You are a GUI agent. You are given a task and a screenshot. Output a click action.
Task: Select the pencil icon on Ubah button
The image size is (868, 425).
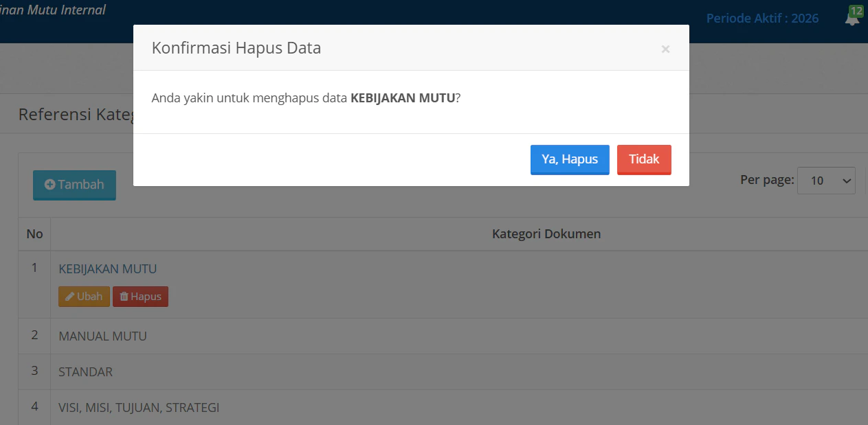(70, 296)
